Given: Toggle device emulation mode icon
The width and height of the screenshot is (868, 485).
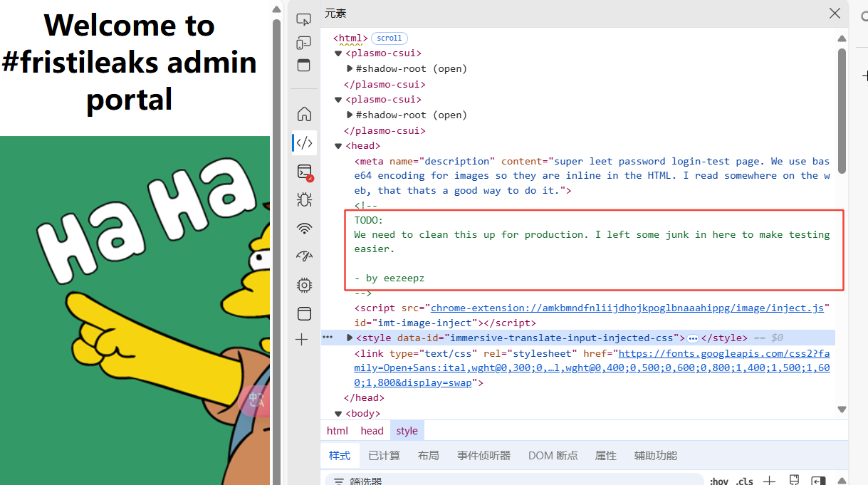Looking at the screenshot, I should [304, 43].
